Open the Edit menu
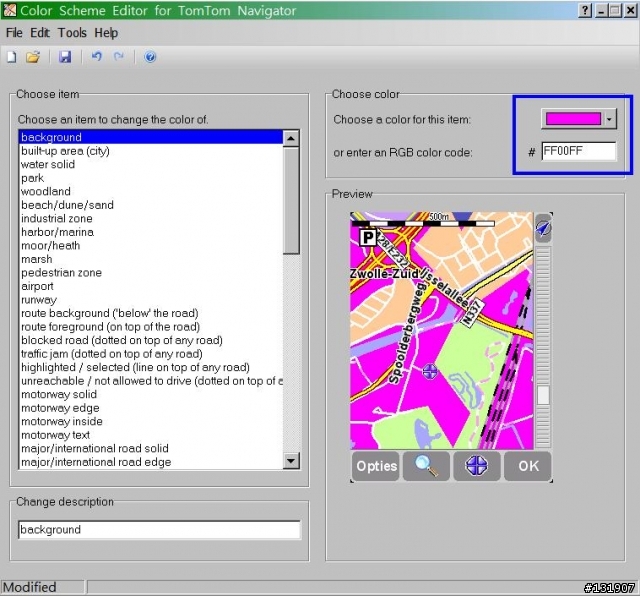Screen dimensions: 640x596 point(40,33)
